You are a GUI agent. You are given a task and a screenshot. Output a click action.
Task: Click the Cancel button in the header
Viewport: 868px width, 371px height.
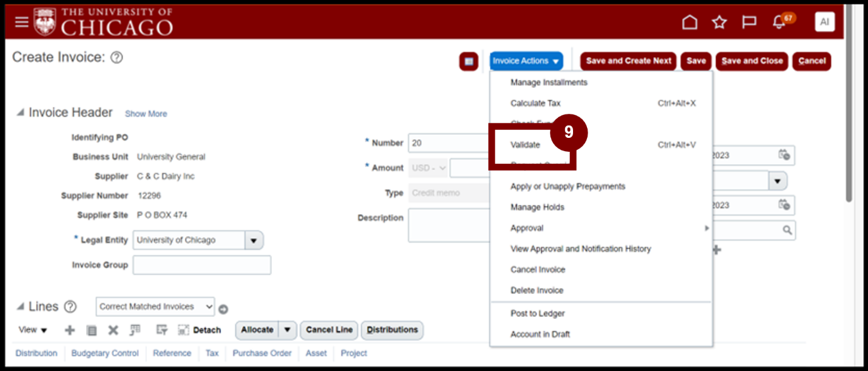[812, 61]
